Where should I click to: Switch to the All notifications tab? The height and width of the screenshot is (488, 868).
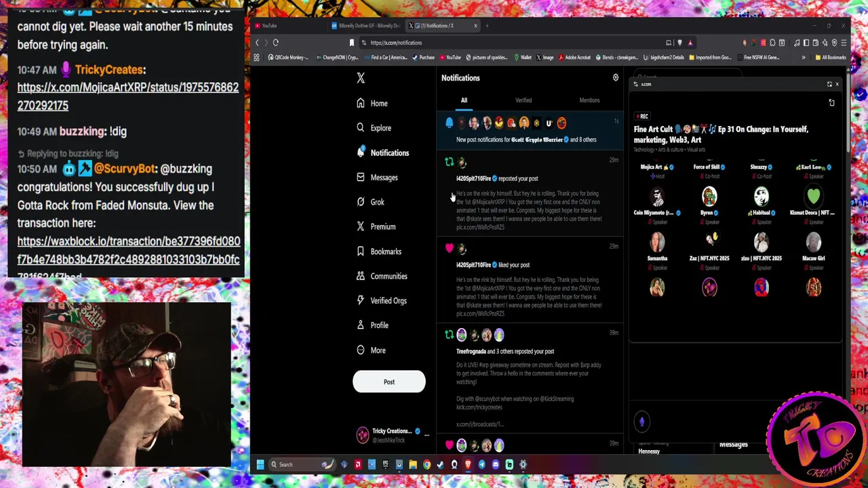pyautogui.click(x=464, y=100)
